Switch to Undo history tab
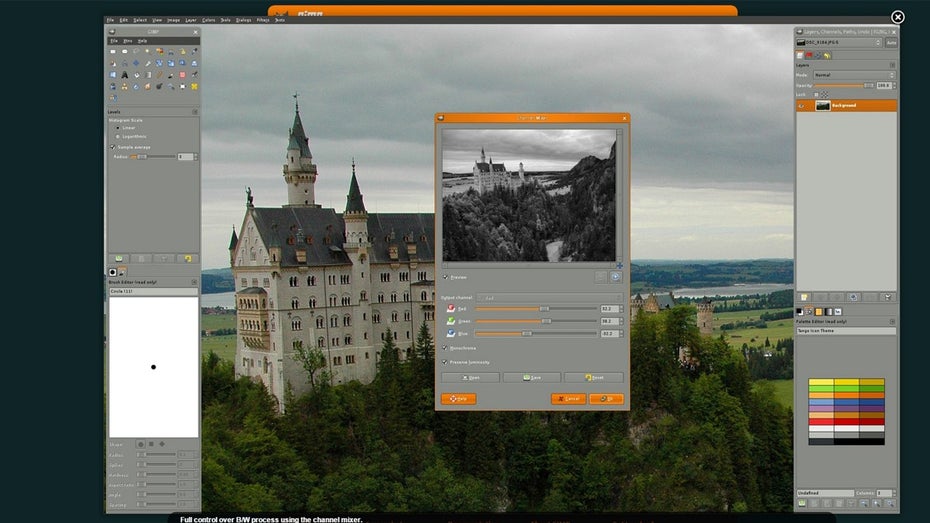This screenshot has height=523, width=930. click(x=828, y=55)
